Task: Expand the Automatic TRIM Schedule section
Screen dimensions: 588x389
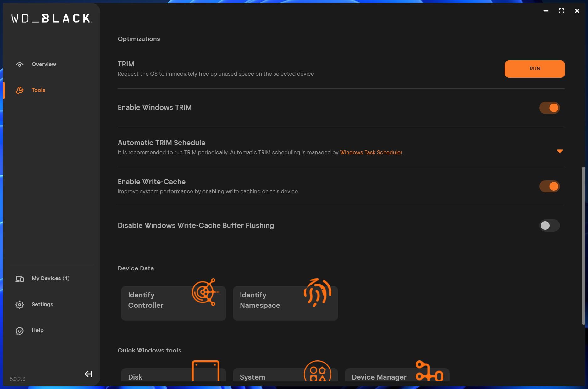Action: point(560,151)
